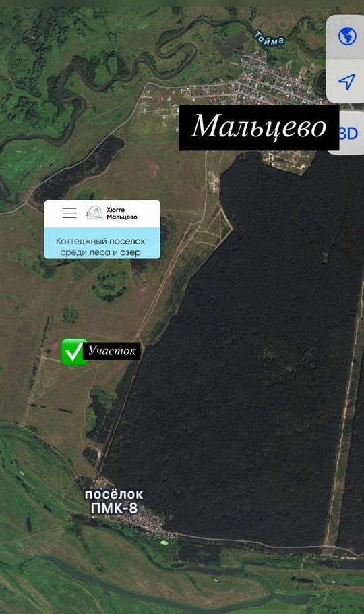Select the Участок label
The height and width of the screenshot is (614, 364).
point(112,351)
